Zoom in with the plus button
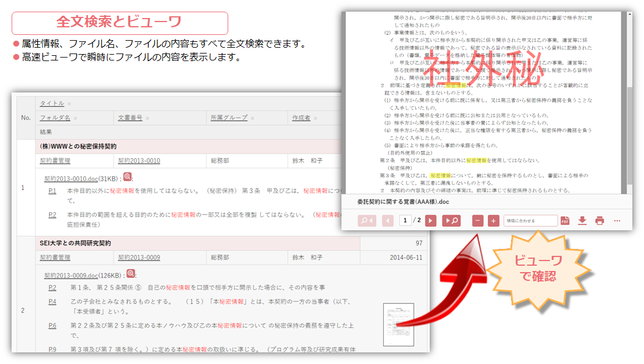 pos(493,221)
